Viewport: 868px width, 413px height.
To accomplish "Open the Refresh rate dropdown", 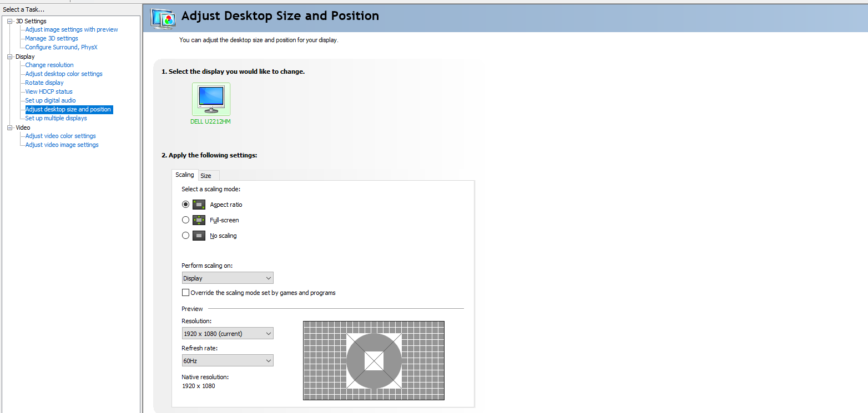I will point(228,361).
